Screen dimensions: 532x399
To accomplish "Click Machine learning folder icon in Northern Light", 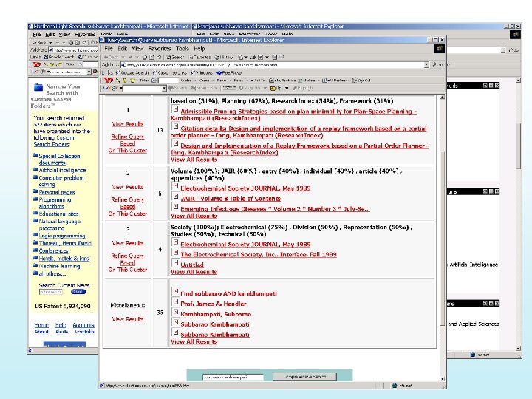I will pyautogui.click(x=35, y=266).
